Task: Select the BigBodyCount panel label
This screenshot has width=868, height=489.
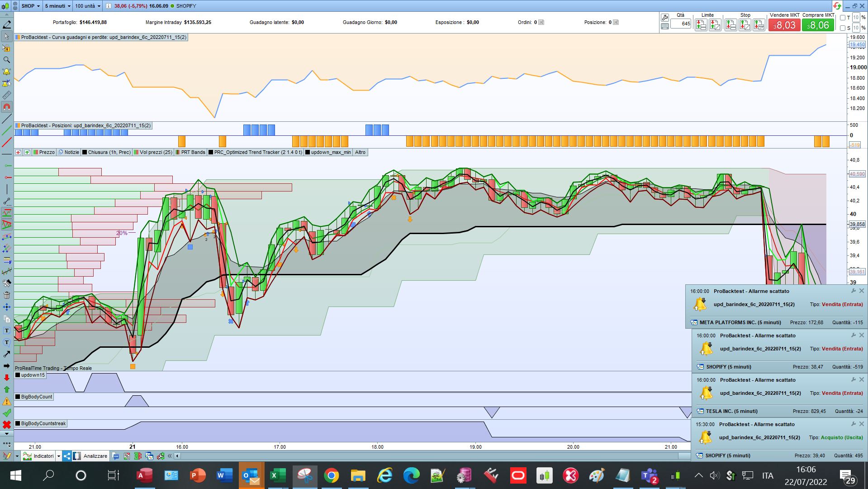Action: [x=34, y=397]
